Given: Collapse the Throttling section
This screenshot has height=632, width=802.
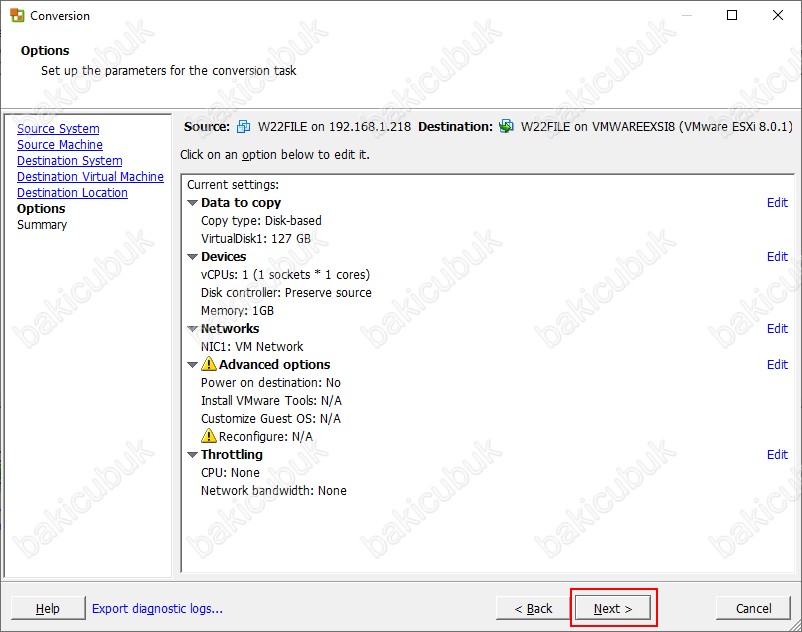Looking at the screenshot, I should pos(192,455).
